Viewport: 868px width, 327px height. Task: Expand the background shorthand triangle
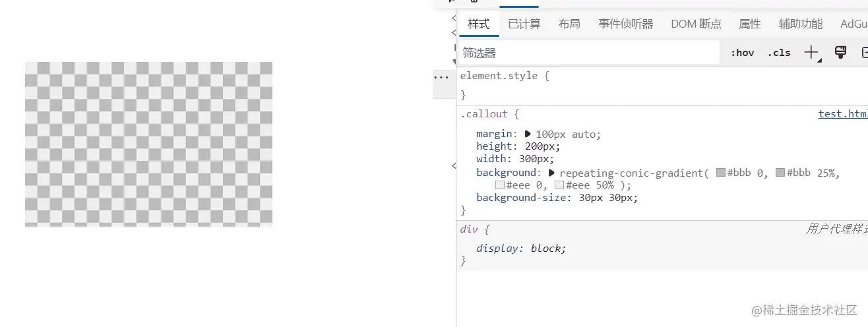[x=552, y=173]
